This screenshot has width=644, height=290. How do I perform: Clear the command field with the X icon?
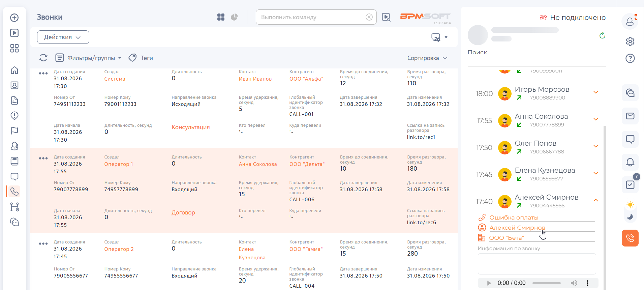369,17
